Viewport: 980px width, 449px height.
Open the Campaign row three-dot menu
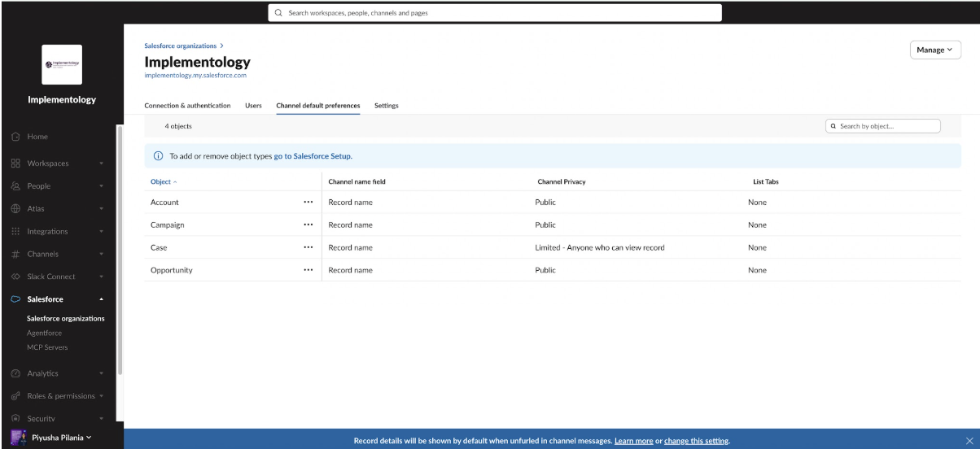tap(308, 224)
